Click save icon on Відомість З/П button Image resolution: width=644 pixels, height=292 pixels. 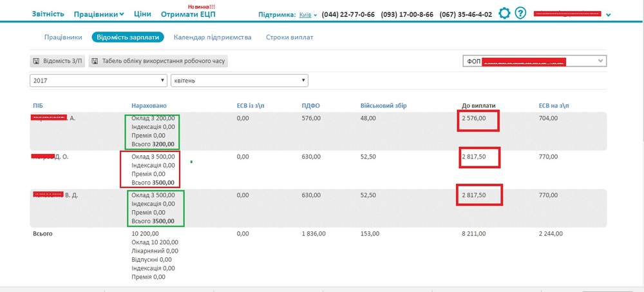point(36,61)
